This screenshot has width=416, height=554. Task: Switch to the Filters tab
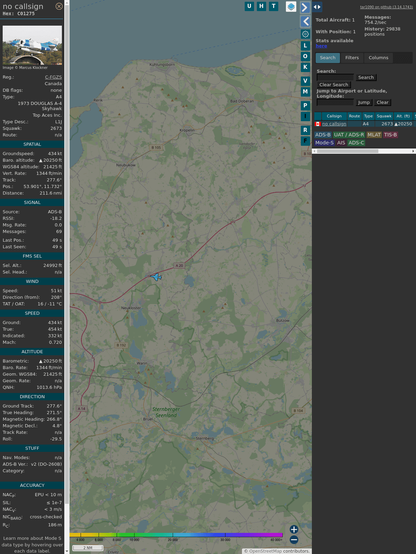pos(352,58)
